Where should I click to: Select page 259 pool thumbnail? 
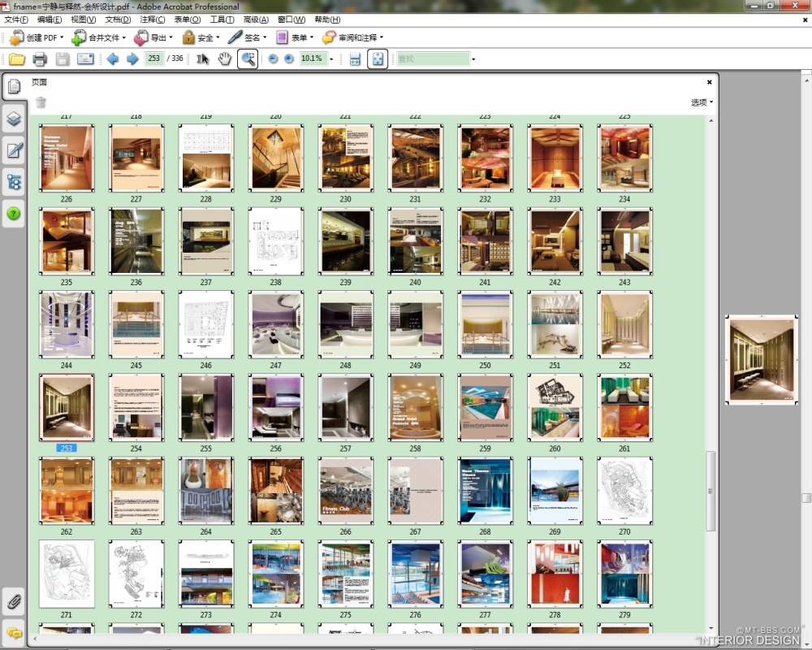485,407
